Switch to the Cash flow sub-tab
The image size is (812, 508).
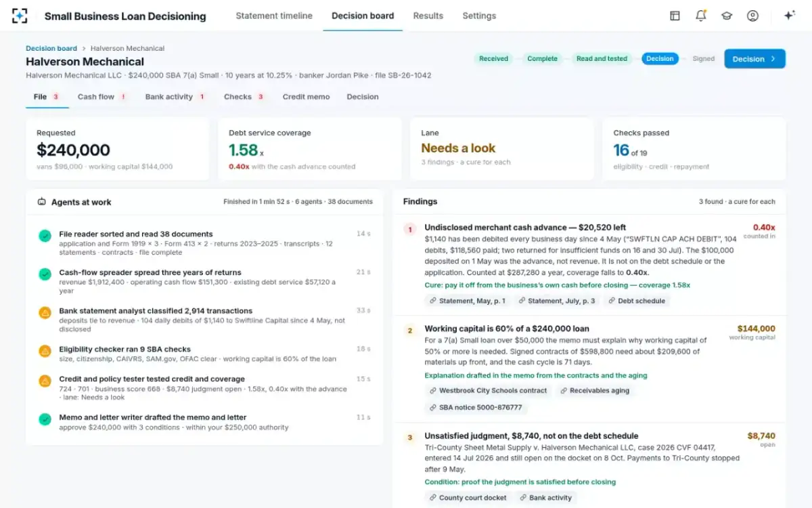click(x=102, y=97)
